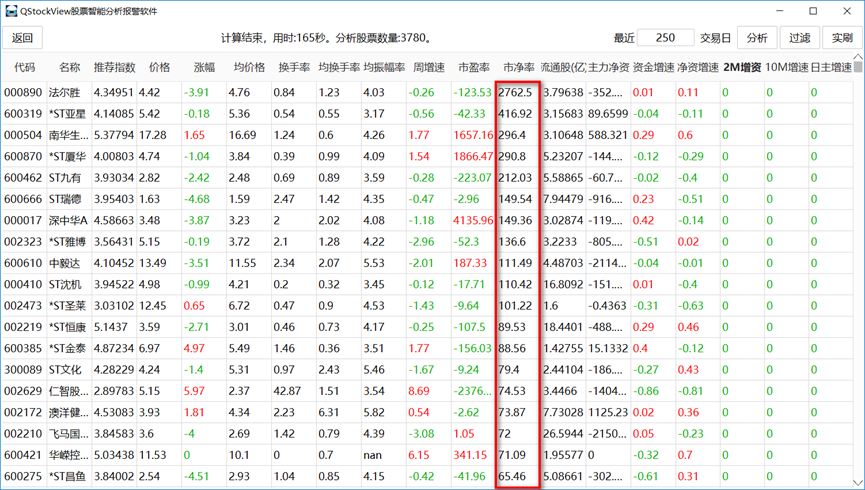Sort by the 价格 column header

pyautogui.click(x=159, y=67)
